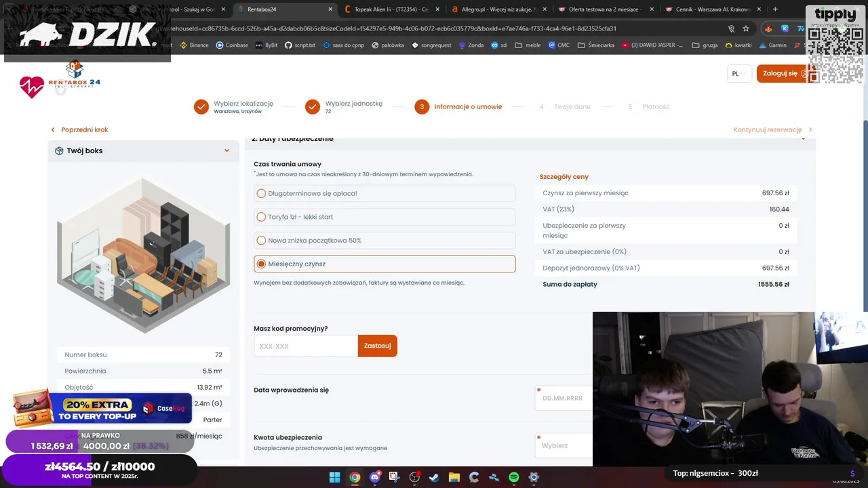Open the 'Śmieciarka' bookmarks folder
868x488 pixels.
[x=596, y=45]
